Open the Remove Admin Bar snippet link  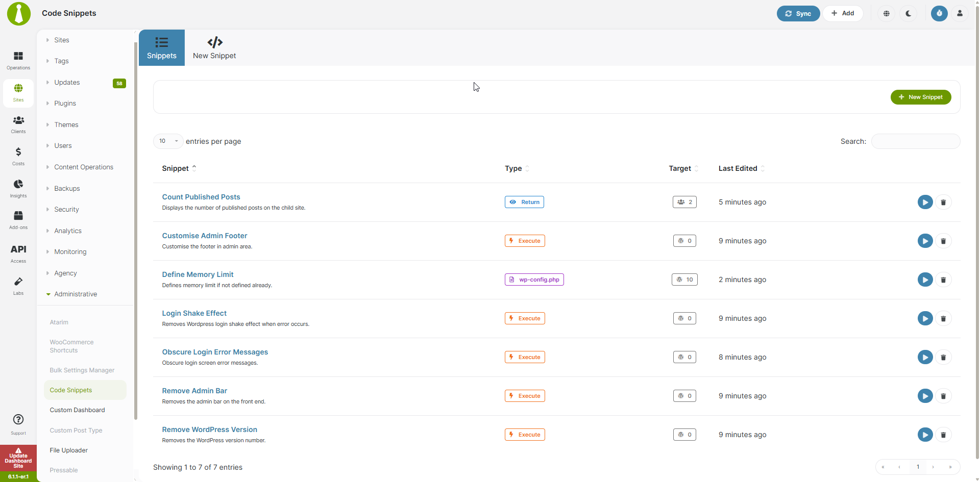coord(194,391)
